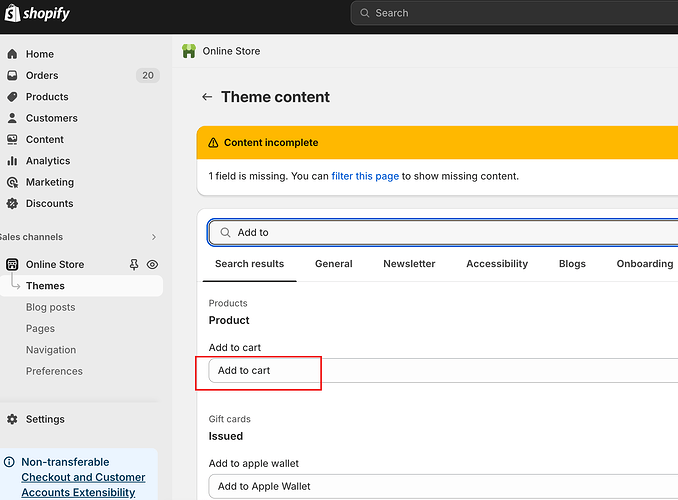Click the Analytics bar chart icon
This screenshot has width=678, height=500.
pyautogui.click(x=12, y=161)
